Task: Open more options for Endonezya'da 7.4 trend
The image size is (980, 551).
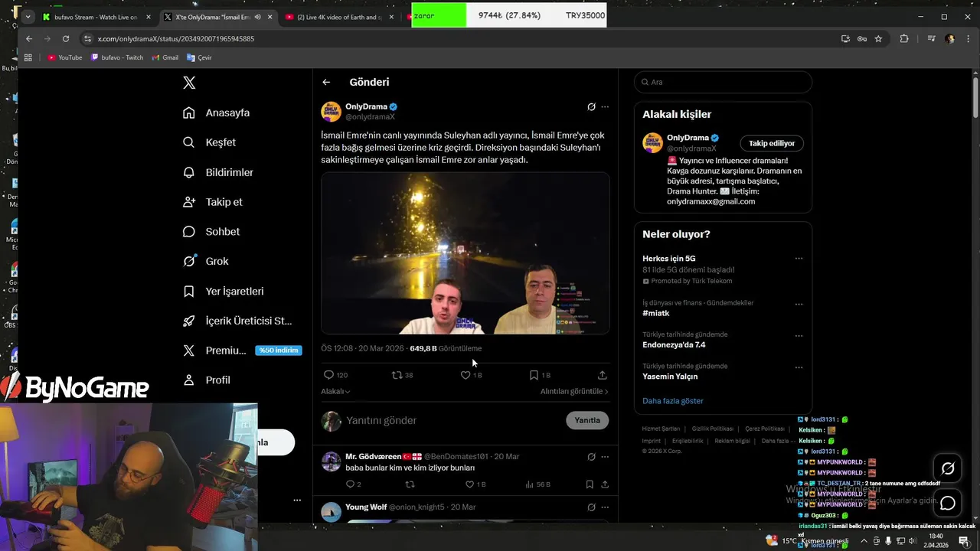Action: 799,336
